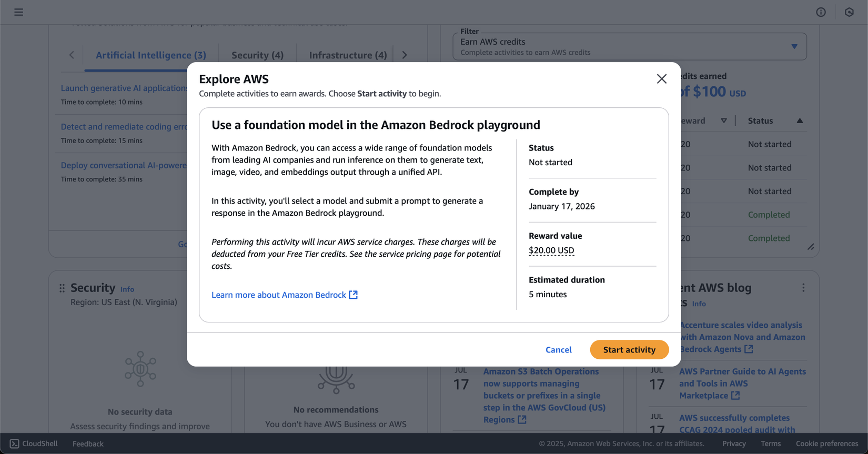Open the AWS blog widget options menu
The height and width of the screenshot is (454, 868).
pyautogui.click(x=803, y=288)
